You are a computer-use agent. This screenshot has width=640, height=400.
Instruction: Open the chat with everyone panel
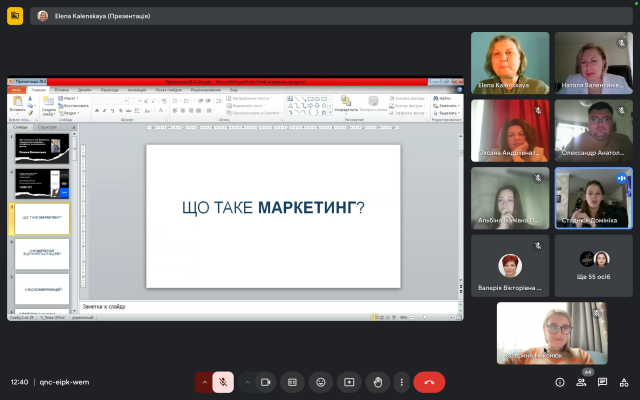pos(601,382)
